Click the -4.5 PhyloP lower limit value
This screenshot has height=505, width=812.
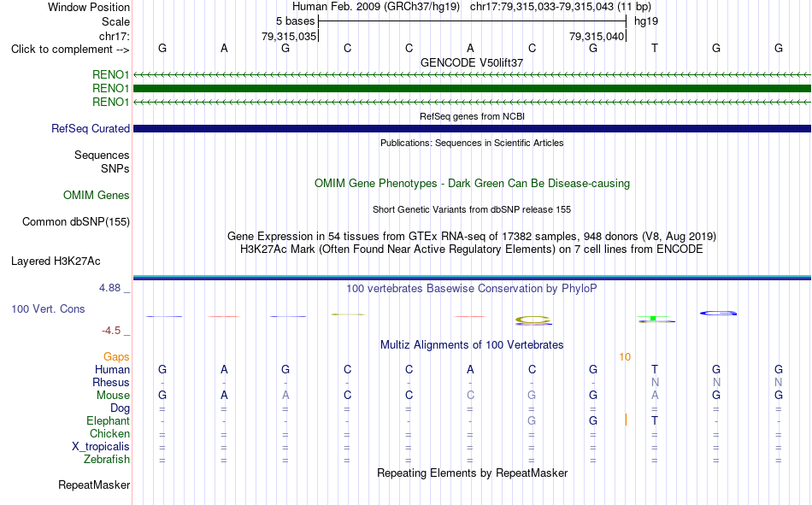click(x=111, y=331)
